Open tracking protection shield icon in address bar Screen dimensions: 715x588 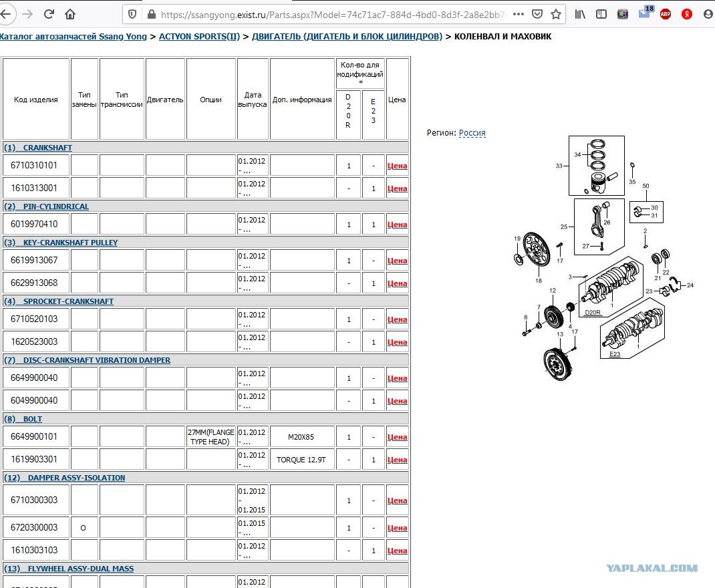(x=132, y=15)
